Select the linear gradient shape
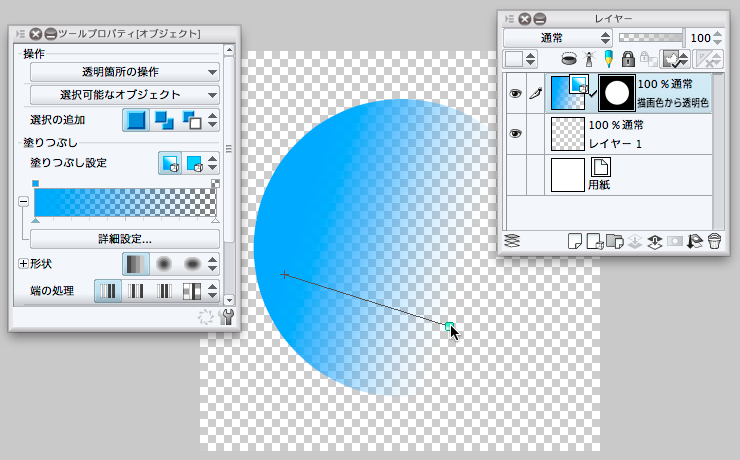This screenshot has width=740, height=460. pos(136,264)
